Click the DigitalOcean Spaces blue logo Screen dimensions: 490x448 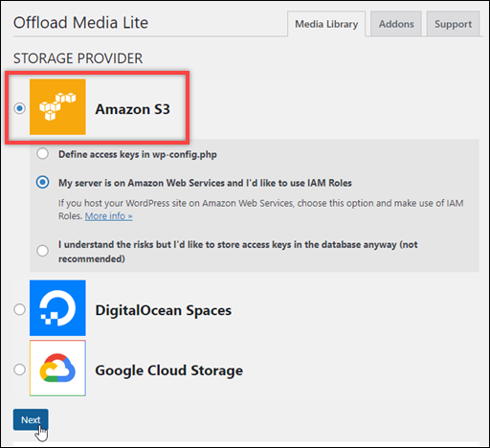point(57,308)
